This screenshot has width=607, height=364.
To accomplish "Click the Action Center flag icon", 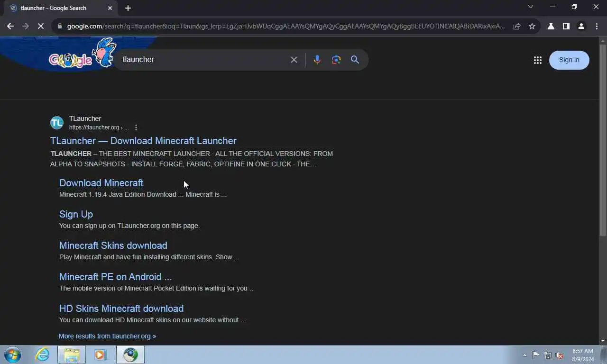I will click(x=536, y=355).
